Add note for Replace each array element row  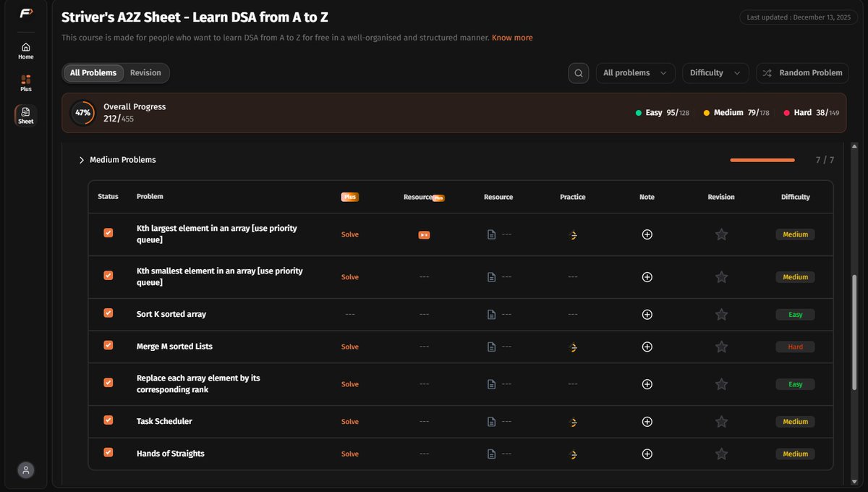(647, 384)
